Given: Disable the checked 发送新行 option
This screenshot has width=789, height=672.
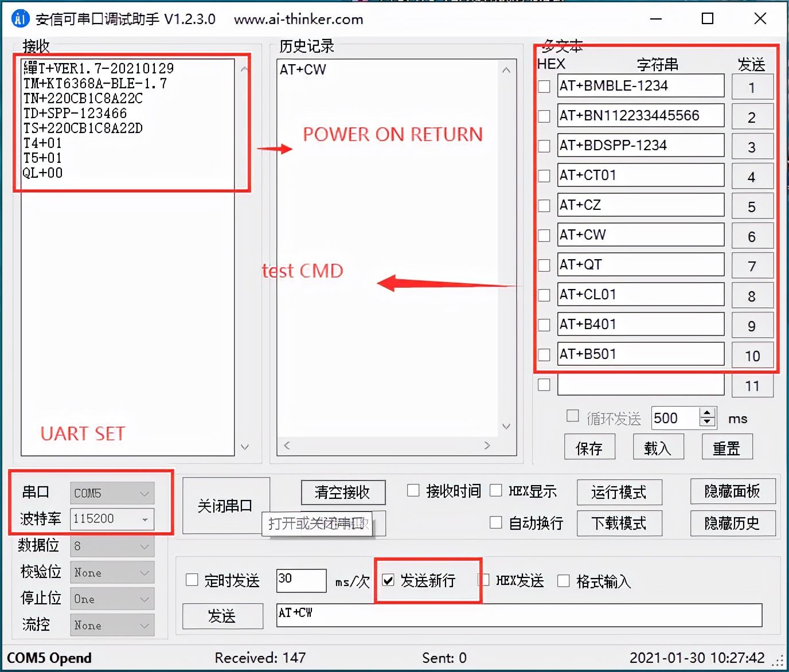Looking at the screenshot, I should pyautogui.click(x=388, y=580).
